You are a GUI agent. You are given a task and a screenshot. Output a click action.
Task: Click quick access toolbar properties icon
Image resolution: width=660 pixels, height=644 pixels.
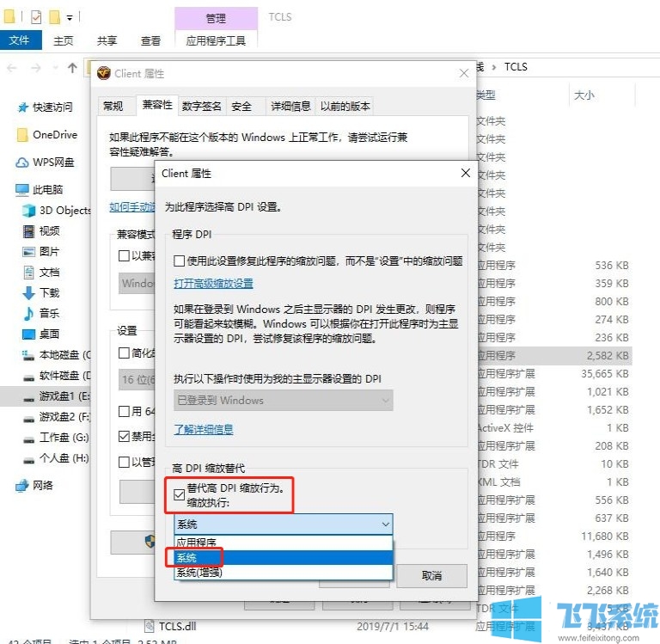tap(36, 17)
